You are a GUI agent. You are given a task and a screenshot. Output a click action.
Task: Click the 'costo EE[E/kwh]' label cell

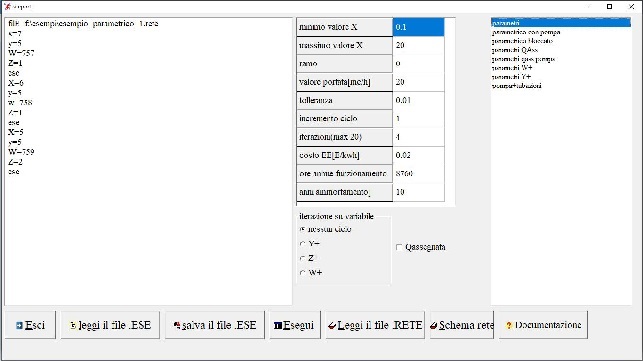point(344,155)
